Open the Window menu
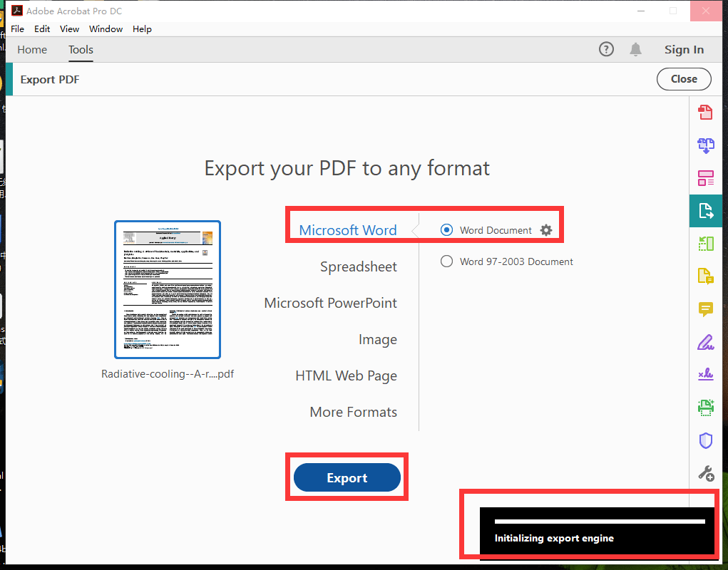 tap(106, 28)
